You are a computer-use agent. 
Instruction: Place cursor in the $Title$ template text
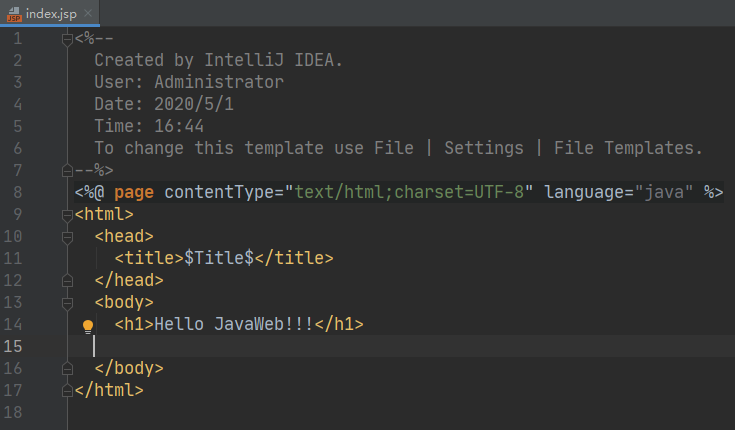(219, 258)
